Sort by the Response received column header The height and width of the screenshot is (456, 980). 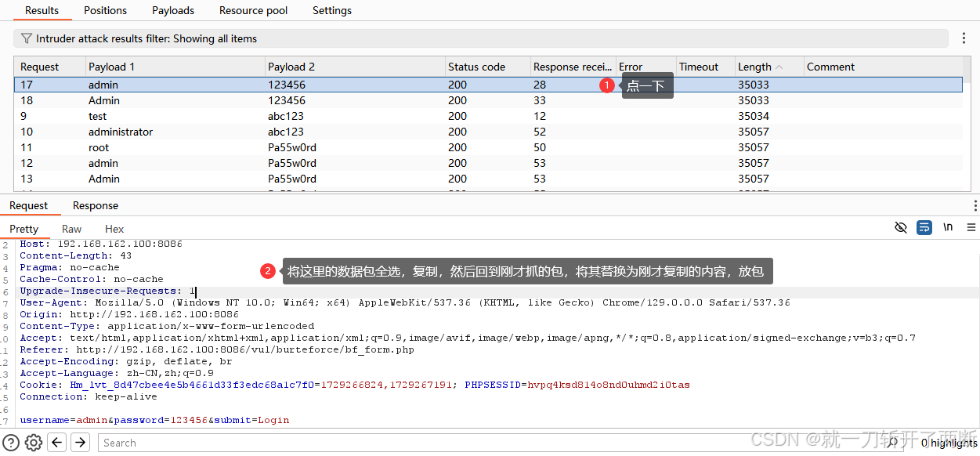coord(572,67)
